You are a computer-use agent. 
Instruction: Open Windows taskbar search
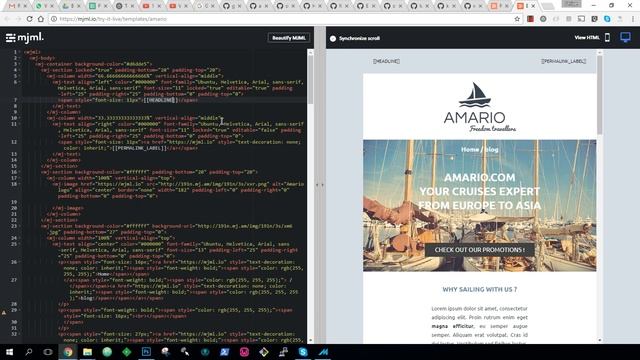click(29, 352)
